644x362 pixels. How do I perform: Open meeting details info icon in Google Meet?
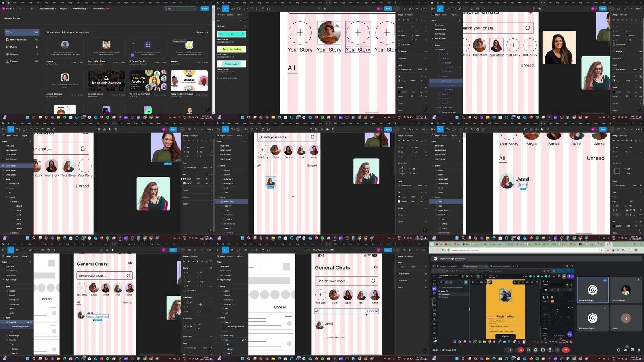[618, 350]
